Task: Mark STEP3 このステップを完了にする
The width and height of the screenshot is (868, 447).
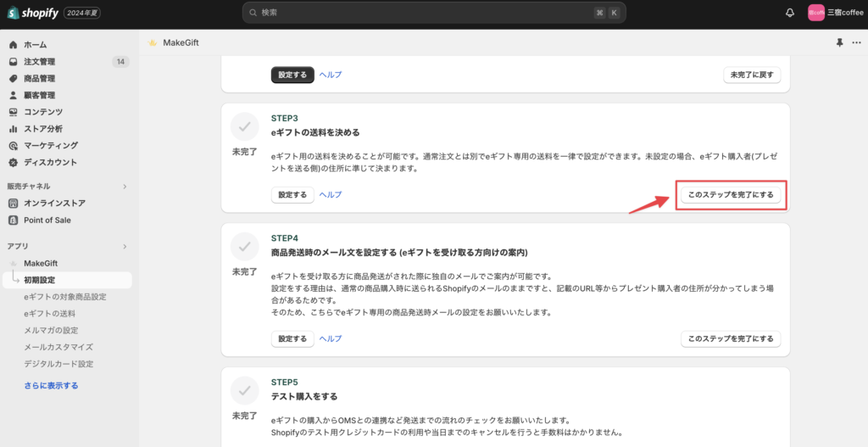Action: point(731,195)
